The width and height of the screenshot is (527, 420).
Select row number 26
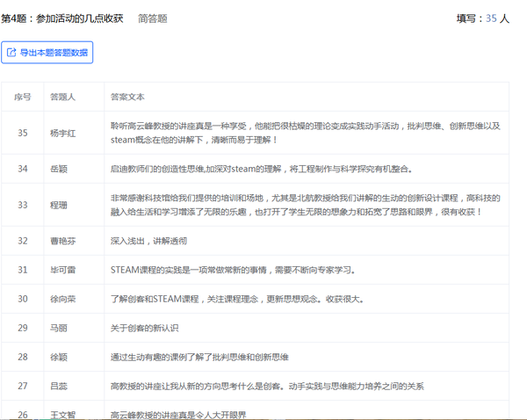(23, 415)
